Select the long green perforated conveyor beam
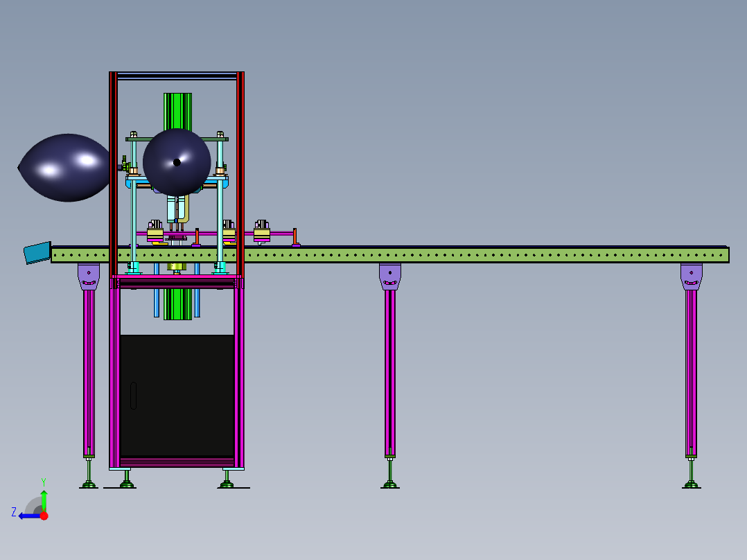 pos(389,254)
